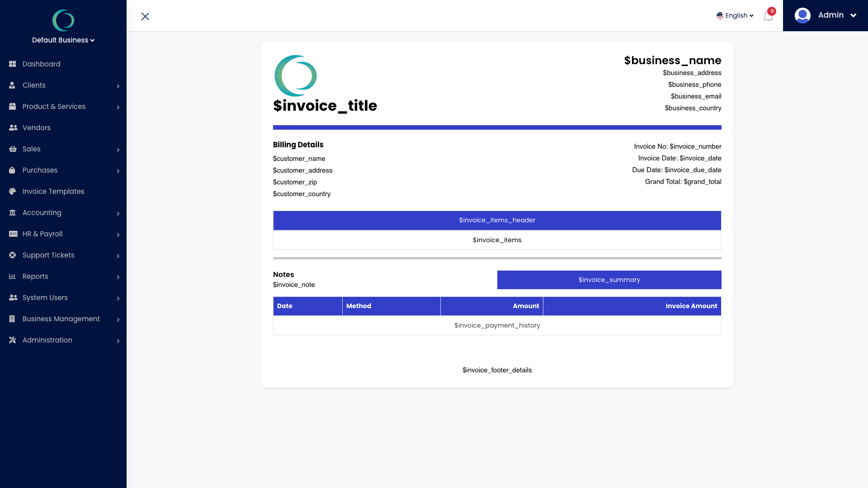Open Invoice Templates in the sidebar
Image resolution: width=868 pixels, height=488 pixels.
(x=53, y=191)
